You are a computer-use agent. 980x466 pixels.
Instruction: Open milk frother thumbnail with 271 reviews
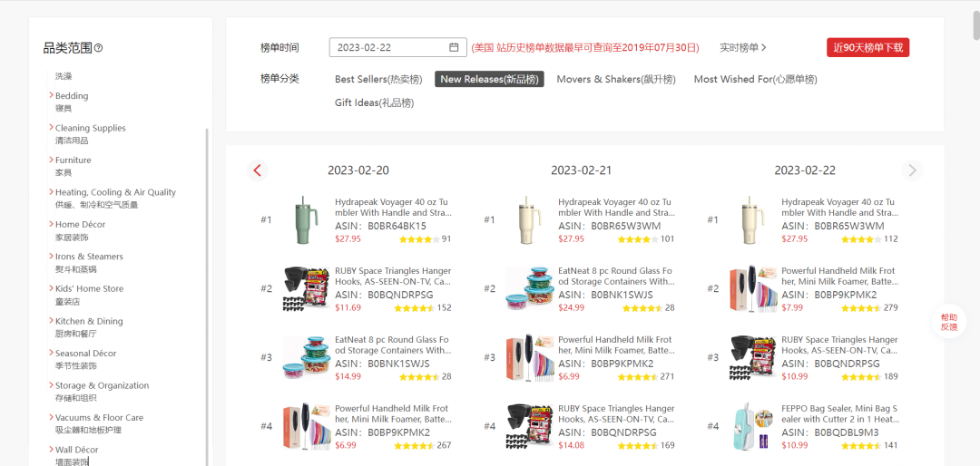click(529, 357)
